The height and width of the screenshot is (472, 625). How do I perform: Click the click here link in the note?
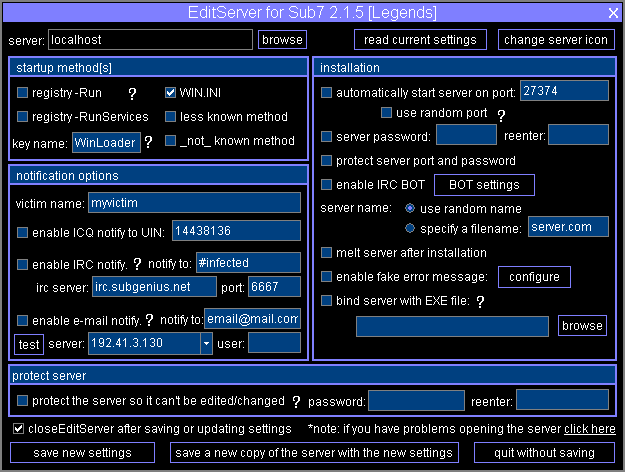coord(589,429)
